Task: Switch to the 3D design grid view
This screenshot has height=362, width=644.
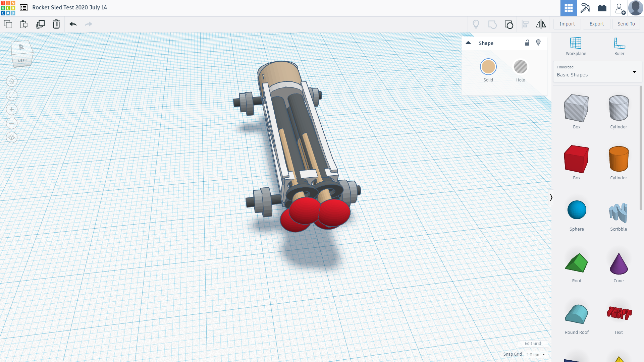Action: (569, 8)
